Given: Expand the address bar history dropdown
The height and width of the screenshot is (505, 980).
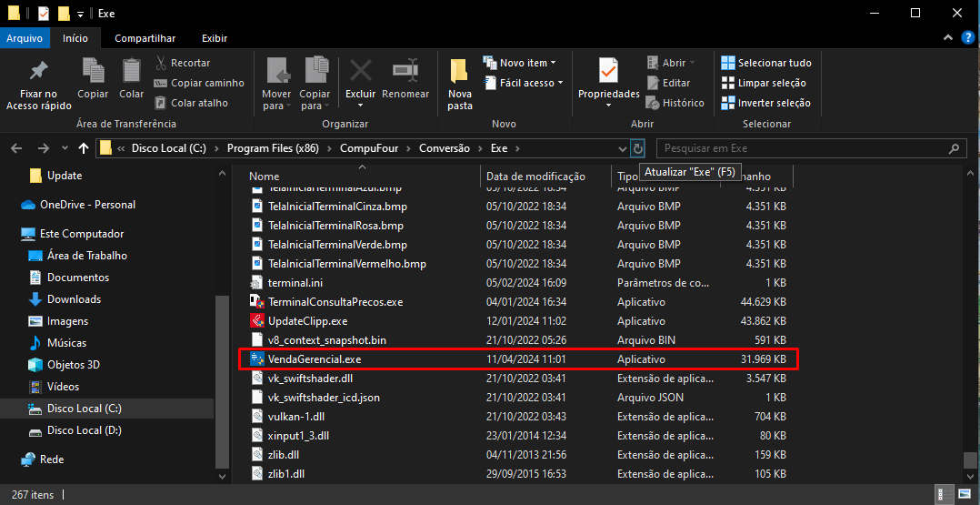Looking at the screenshot, I should [622, 148].
